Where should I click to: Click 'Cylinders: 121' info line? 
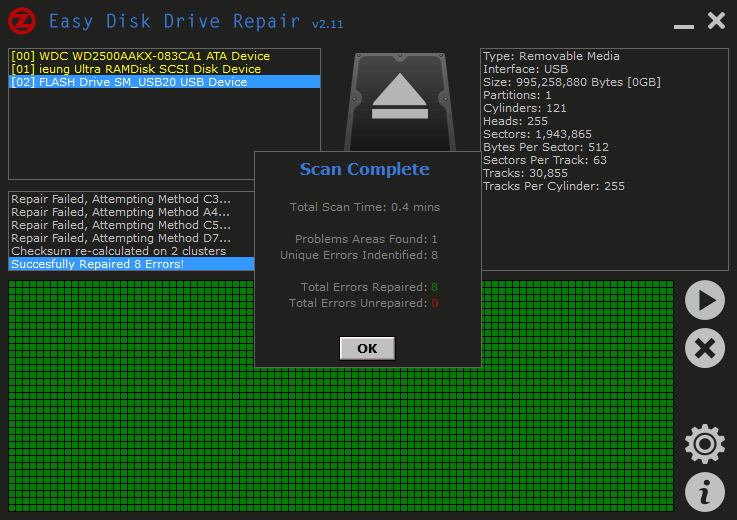525,108
